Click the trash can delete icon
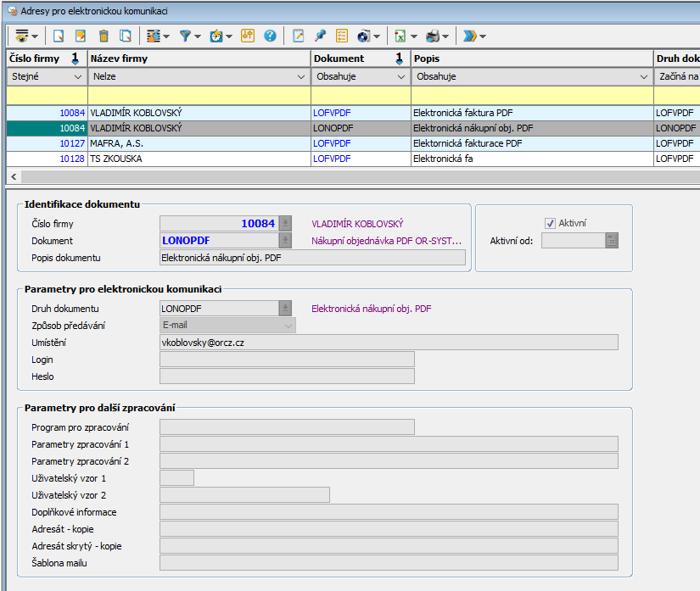This screenshot has height=591, width=700. [104, 36]
